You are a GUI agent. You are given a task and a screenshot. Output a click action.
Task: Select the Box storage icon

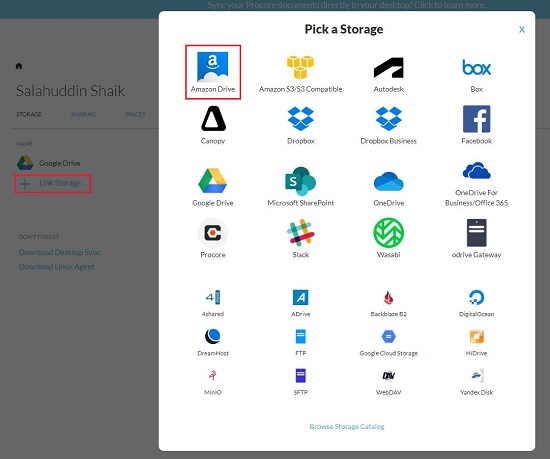[x=476, y=67]
